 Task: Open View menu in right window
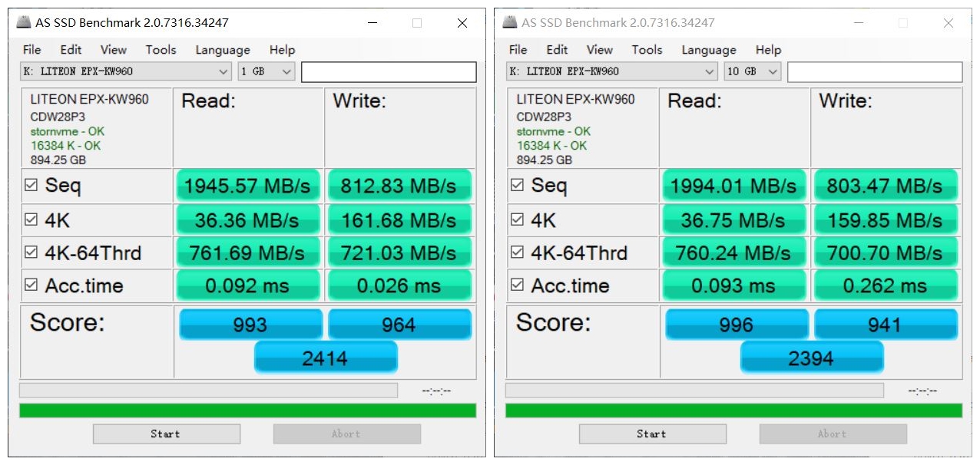click(x=600, y=50)
